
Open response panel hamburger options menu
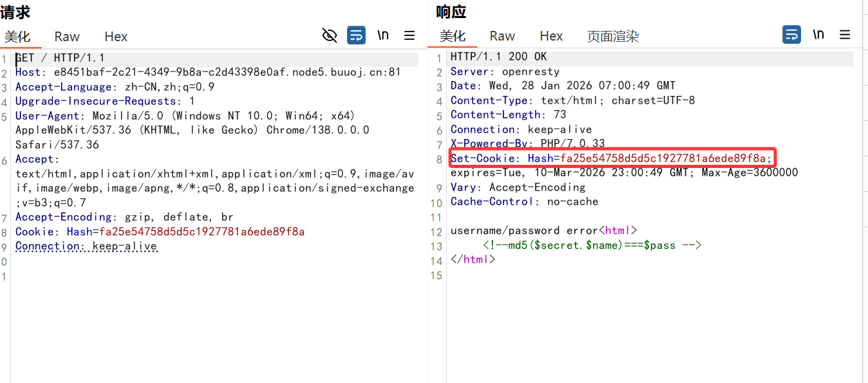[x=845, y=35]
